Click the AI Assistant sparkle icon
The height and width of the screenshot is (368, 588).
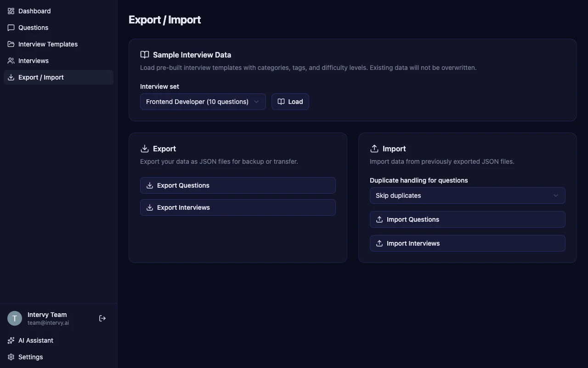point(11,340)
